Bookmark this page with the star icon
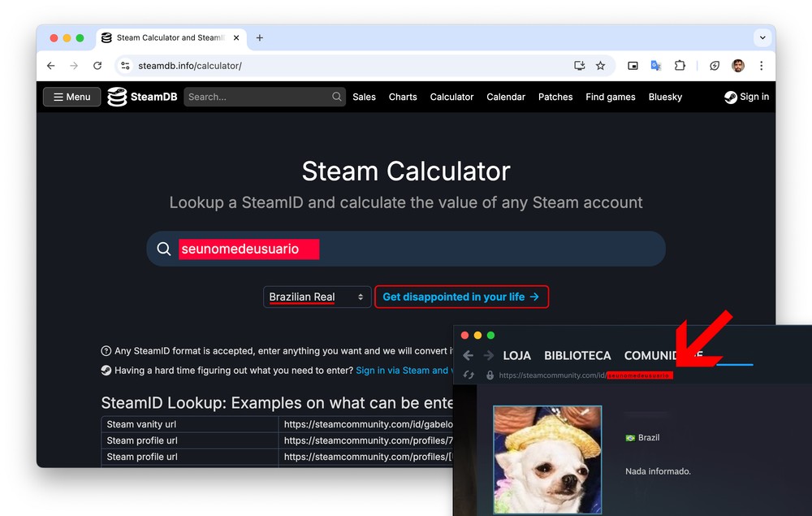Screen dimensions: 812x516 point(601,66)
